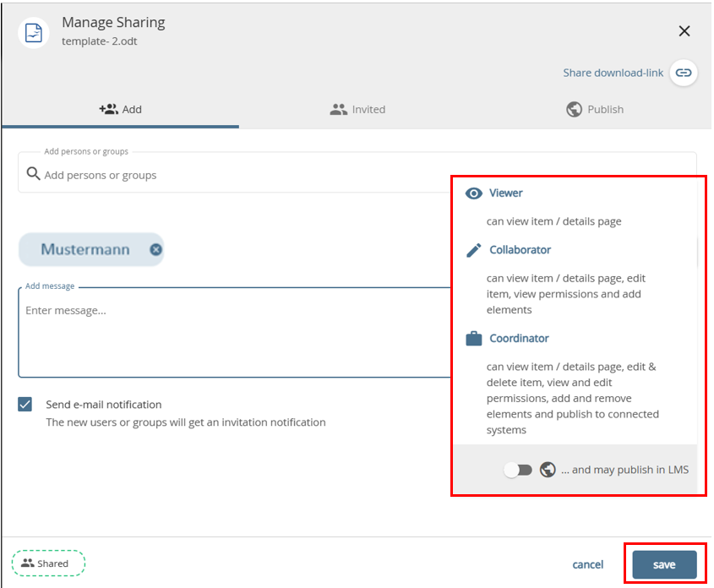Select the Viewer permission role
The width and height of the screenshot is (714, 588).
(x=505, y=193)
